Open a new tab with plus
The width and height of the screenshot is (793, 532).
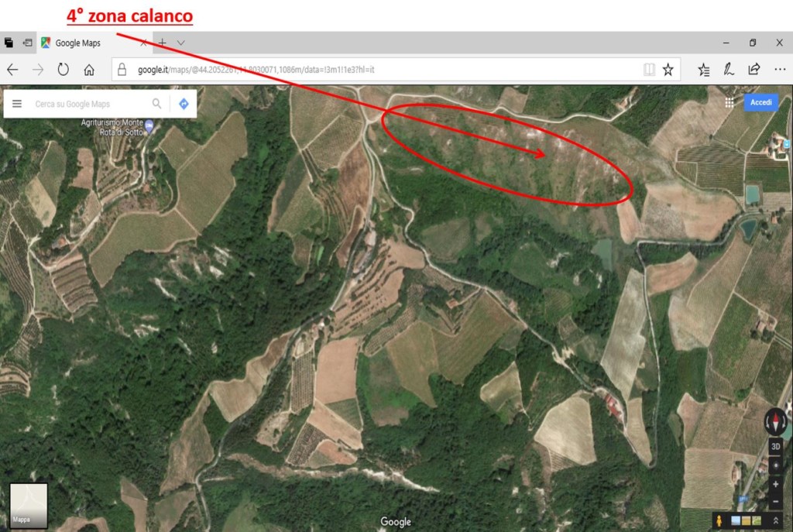(162, 43)
